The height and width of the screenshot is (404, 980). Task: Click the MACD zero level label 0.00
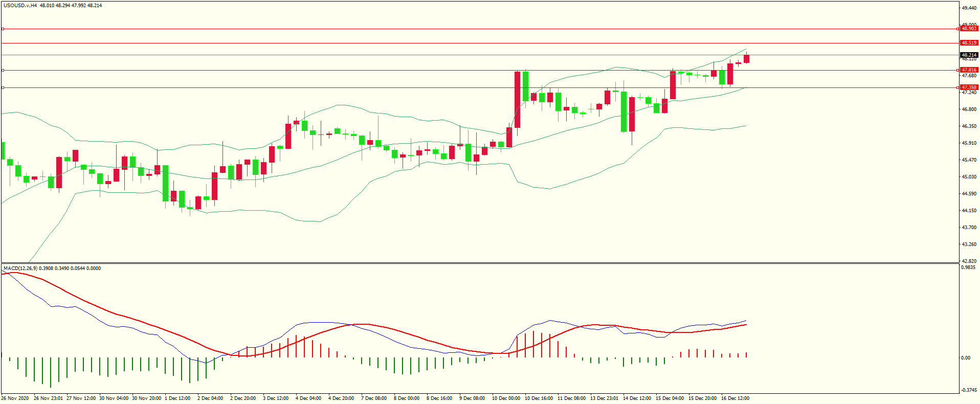point(966,358)
